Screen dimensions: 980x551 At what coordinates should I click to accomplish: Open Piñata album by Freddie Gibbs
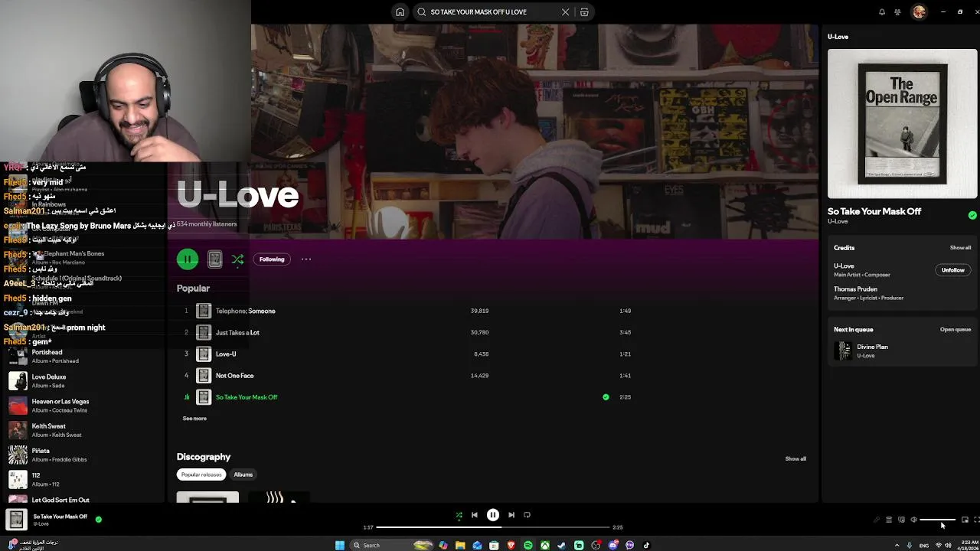[84, 455]
